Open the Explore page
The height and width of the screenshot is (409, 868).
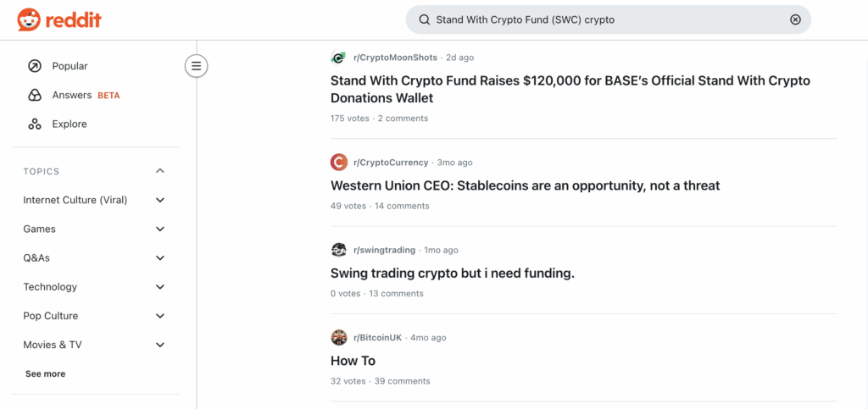click(70, 124)
